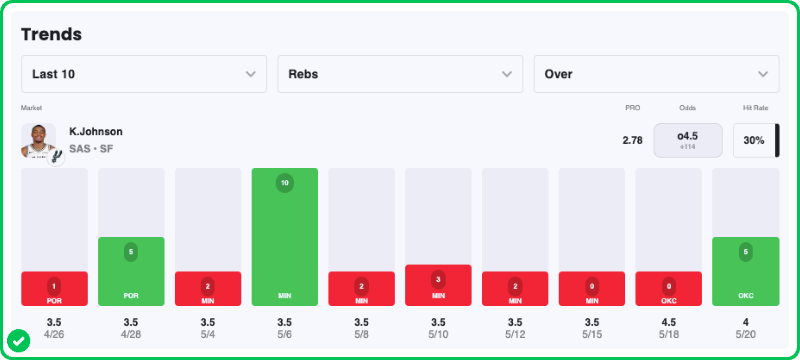Viewport: 800px width, 360px height.
Task: Open the Rebs stat dropdown
Action: pyautogui.click(x=400, y=74)
